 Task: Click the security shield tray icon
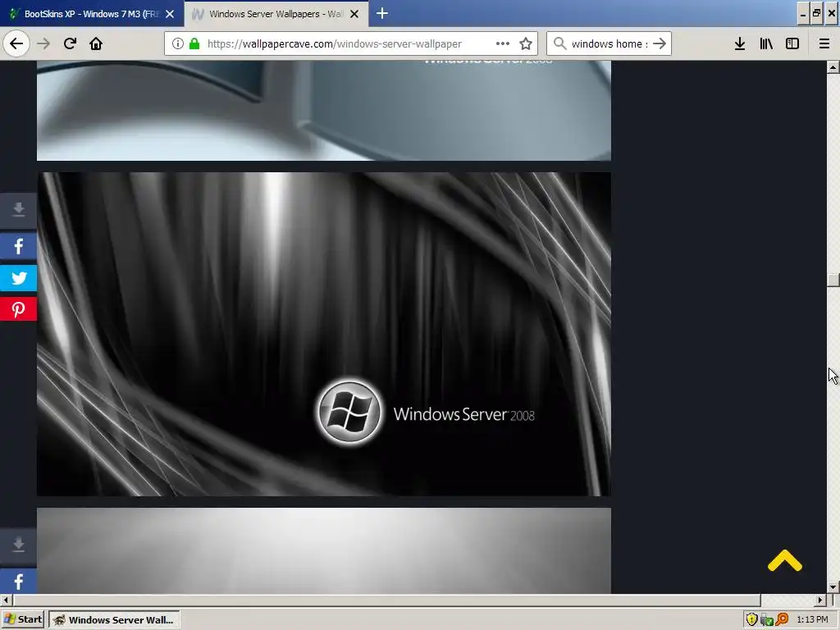(751, 620)
